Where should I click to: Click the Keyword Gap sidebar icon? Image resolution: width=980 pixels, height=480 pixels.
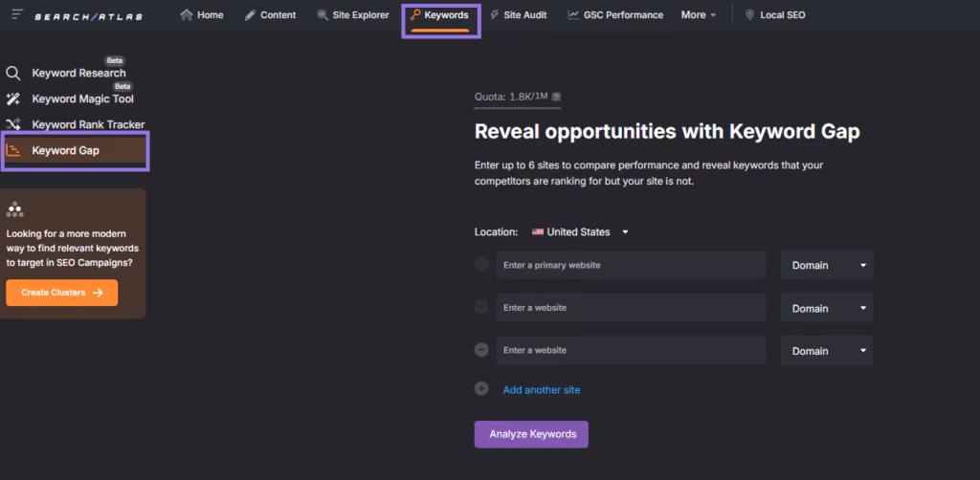pyautogui.click(x=13, y=150)
